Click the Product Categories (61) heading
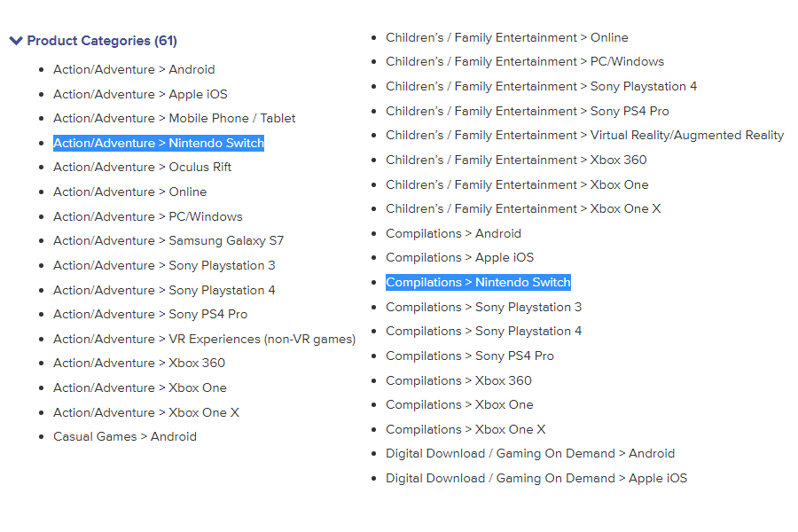Image resolution: width=798 pixels, height=532 pixels. click(x=102, y=41)
